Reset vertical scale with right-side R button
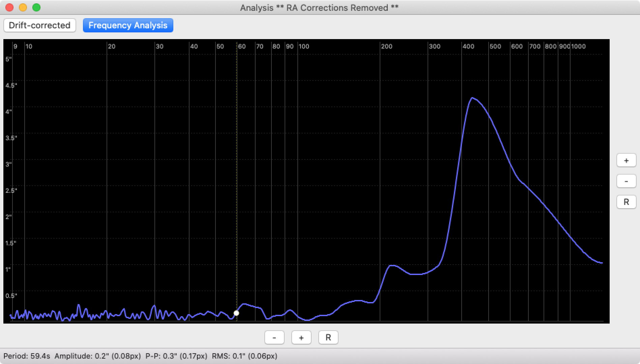Image resolution: width=640 pixels, height=364 pixels. point(626,202)
